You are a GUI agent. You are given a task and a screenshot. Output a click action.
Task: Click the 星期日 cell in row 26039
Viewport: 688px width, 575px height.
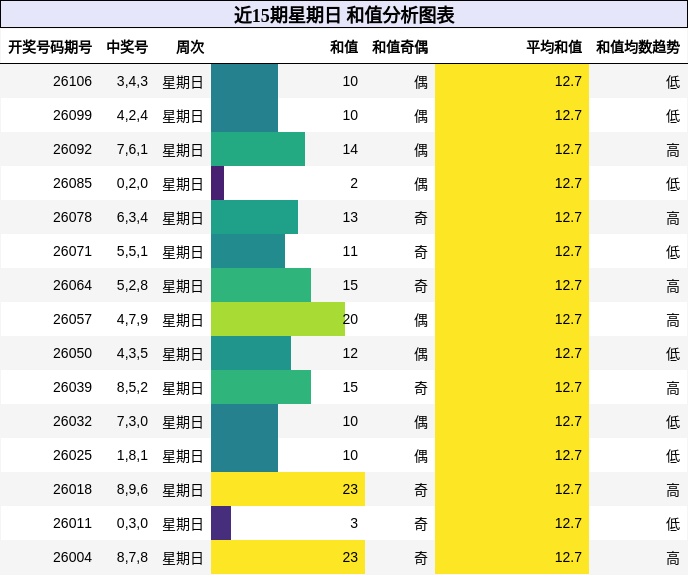tap(183, 388)
